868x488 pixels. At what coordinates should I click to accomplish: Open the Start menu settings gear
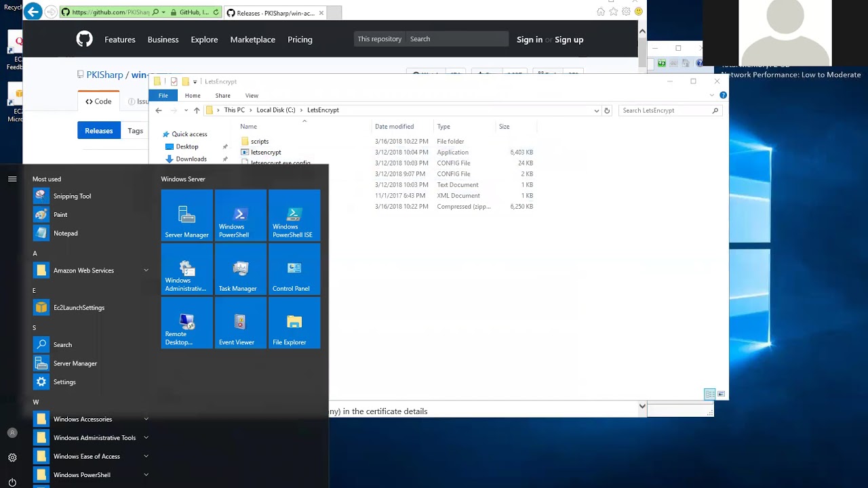(x=12, y=457)
